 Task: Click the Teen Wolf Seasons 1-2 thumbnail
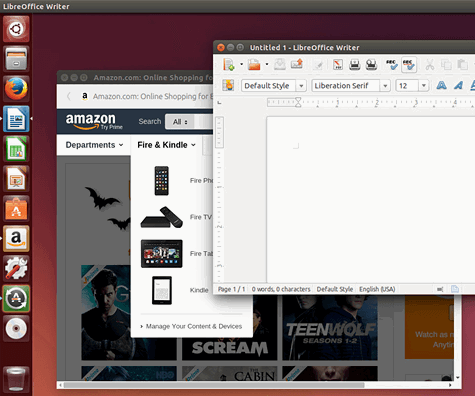(x=330, y=328)
